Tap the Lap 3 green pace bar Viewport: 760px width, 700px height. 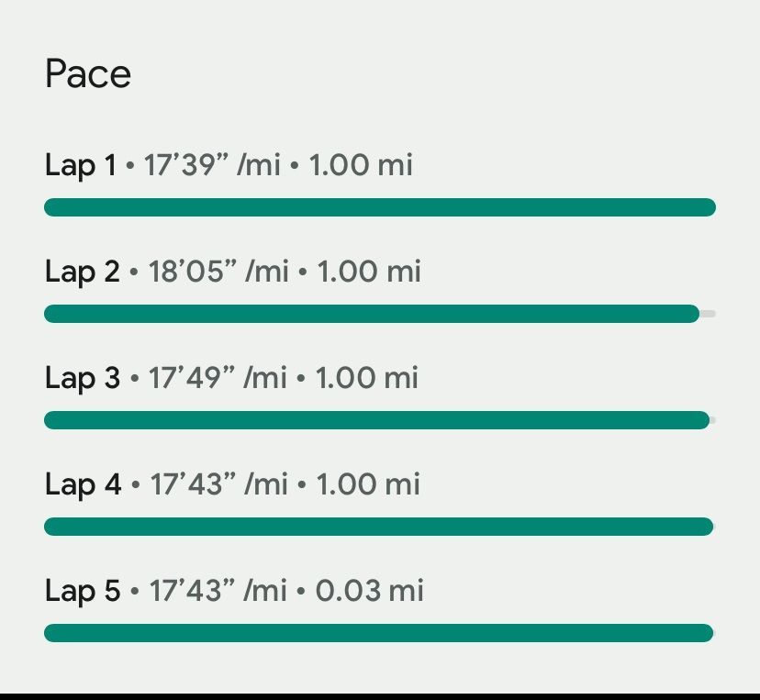376,420
